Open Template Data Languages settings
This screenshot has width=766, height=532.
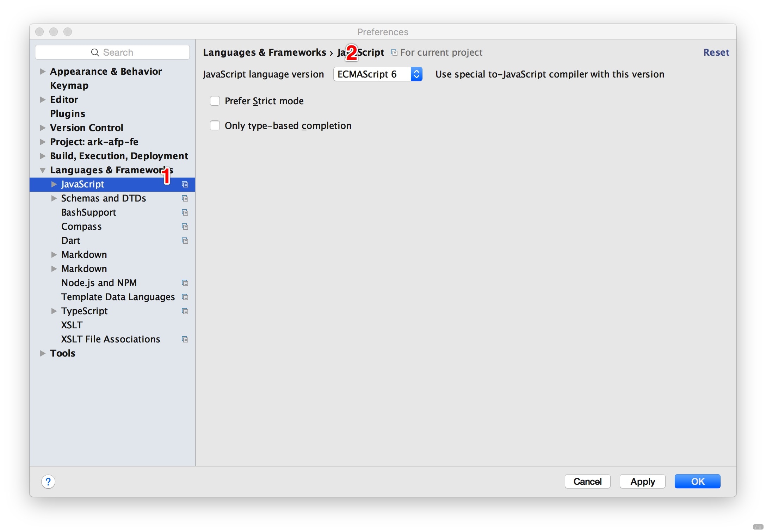[x=118, y=297]
